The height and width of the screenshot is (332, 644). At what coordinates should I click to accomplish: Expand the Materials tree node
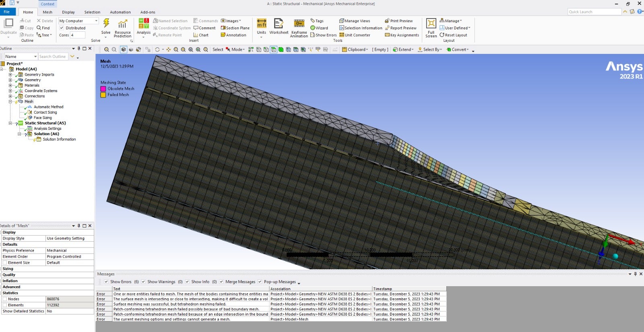10,85
